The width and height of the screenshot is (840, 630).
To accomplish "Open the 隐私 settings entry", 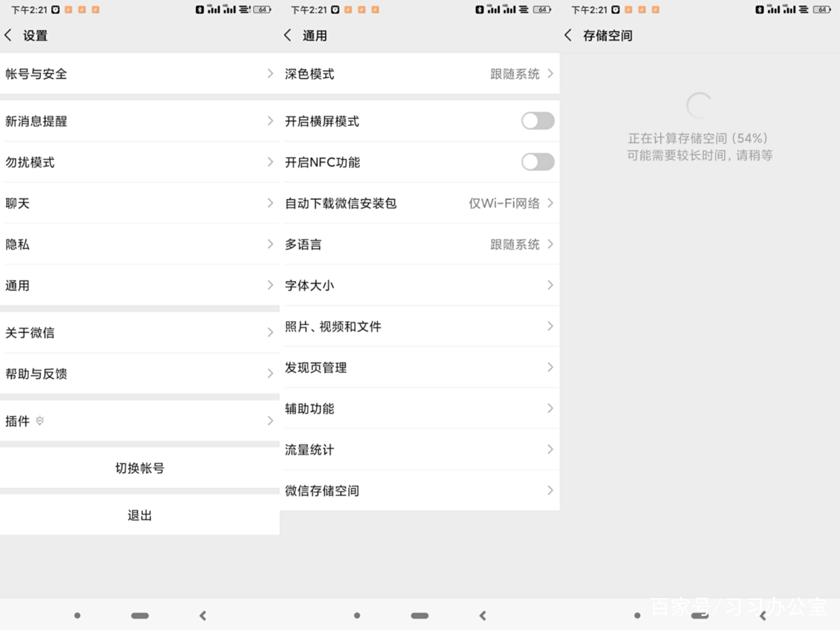I will pyautogui.click(x=140, y=244).
